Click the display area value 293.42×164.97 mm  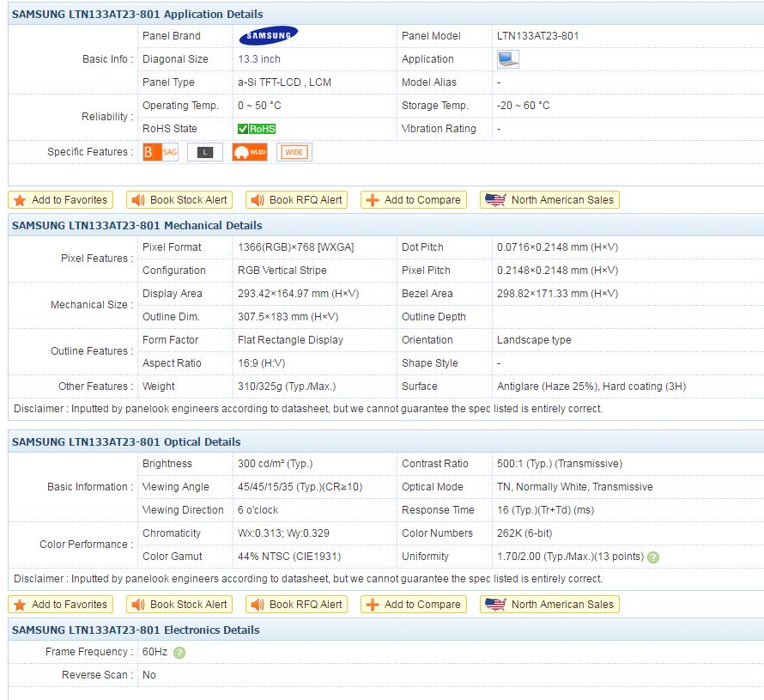298,294
